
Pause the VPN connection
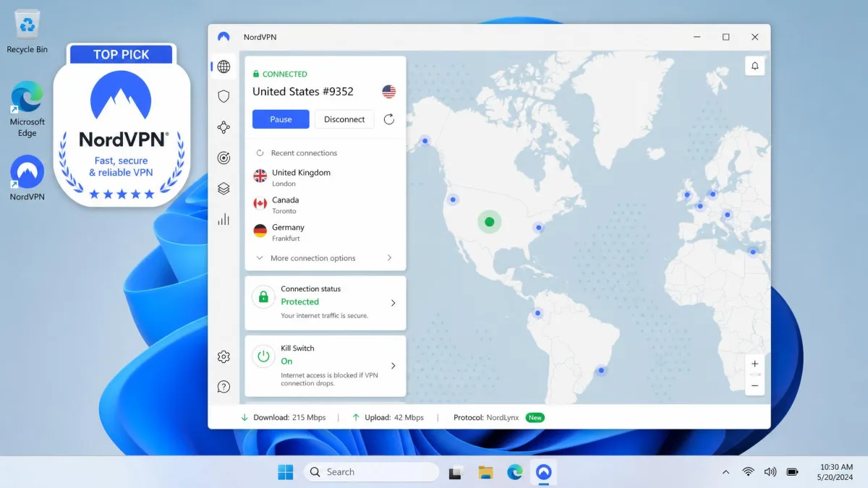click(x=281, y=119)
